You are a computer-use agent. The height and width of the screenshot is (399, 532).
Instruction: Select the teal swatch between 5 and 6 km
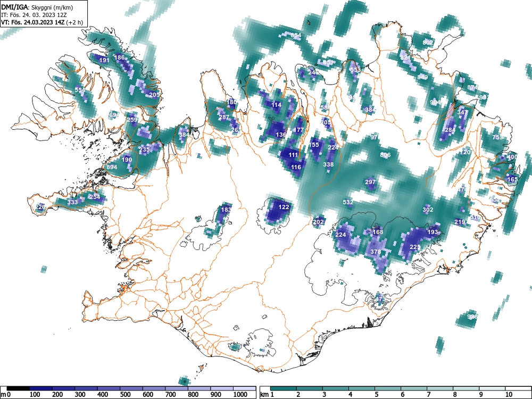tap(387, 388)
